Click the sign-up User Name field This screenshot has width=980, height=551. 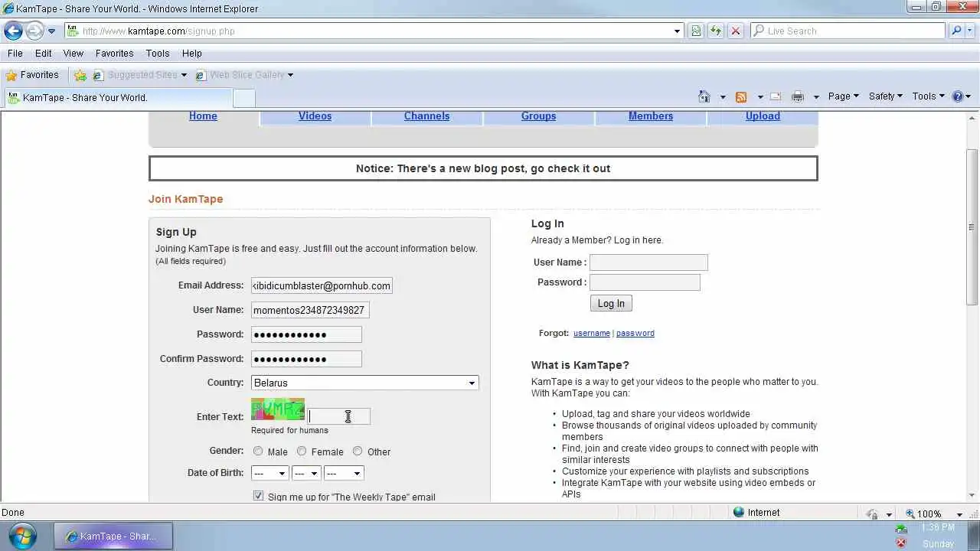point(310,310)
